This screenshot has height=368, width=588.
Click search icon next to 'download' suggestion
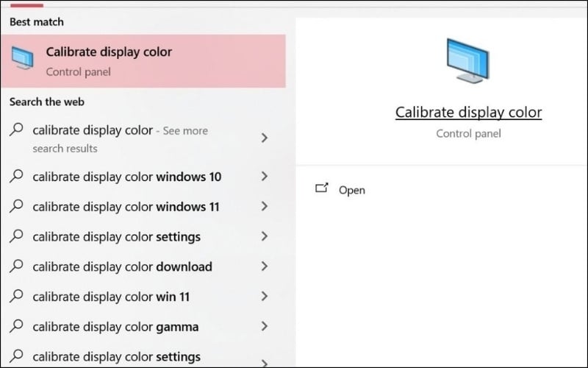(16, 266)
